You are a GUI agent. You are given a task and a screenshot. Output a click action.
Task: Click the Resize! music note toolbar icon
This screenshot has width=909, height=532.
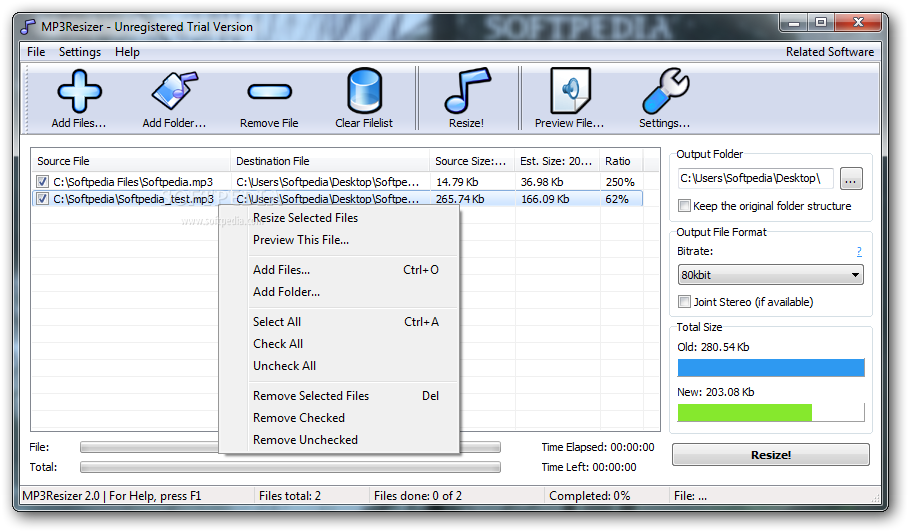point(467,90)
